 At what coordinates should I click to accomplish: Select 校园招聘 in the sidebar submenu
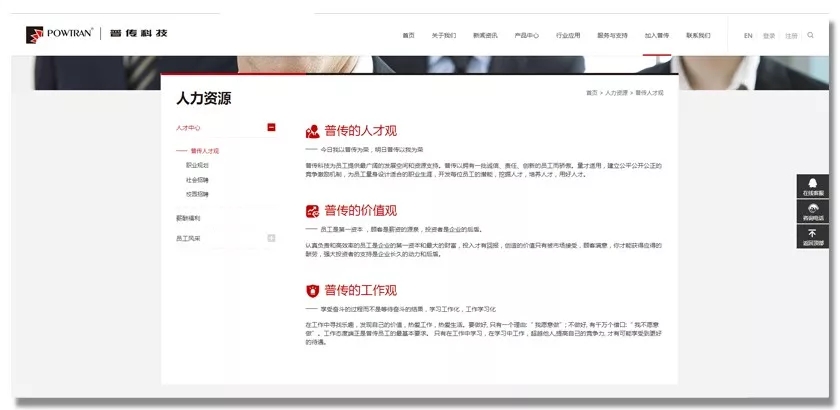197,193
